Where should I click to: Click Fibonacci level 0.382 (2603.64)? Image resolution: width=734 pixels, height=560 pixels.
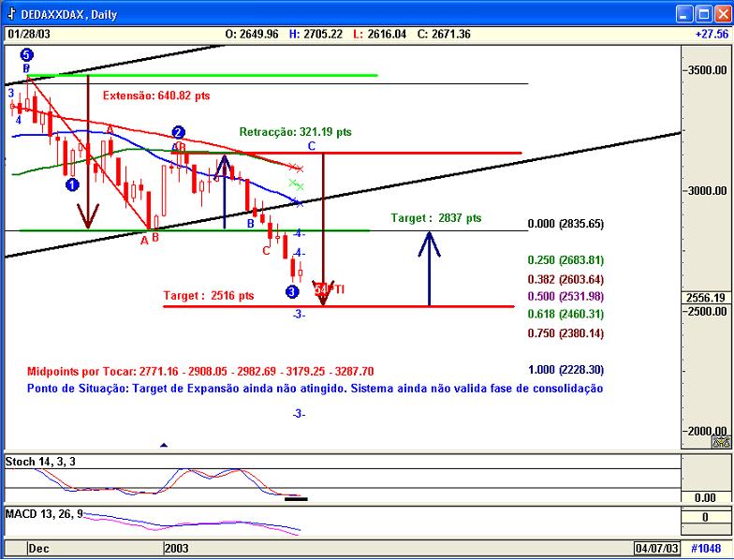click(565, 279)
